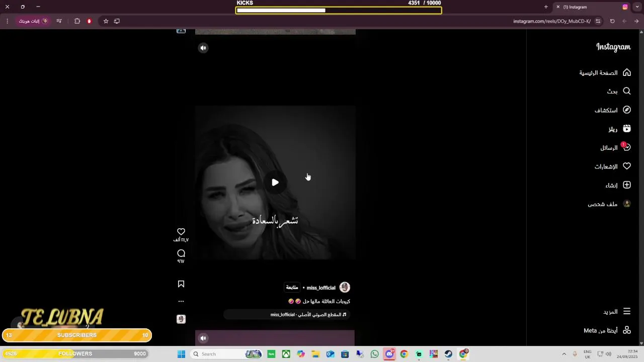Expand the tab search dropdown

(638, 7)
